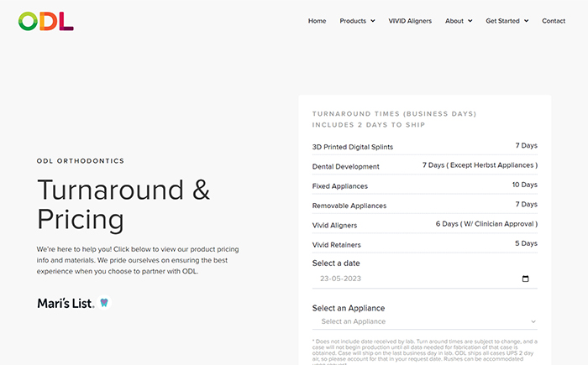
Task: Open the VIVID Aligners page
Action: click(410, 21)
